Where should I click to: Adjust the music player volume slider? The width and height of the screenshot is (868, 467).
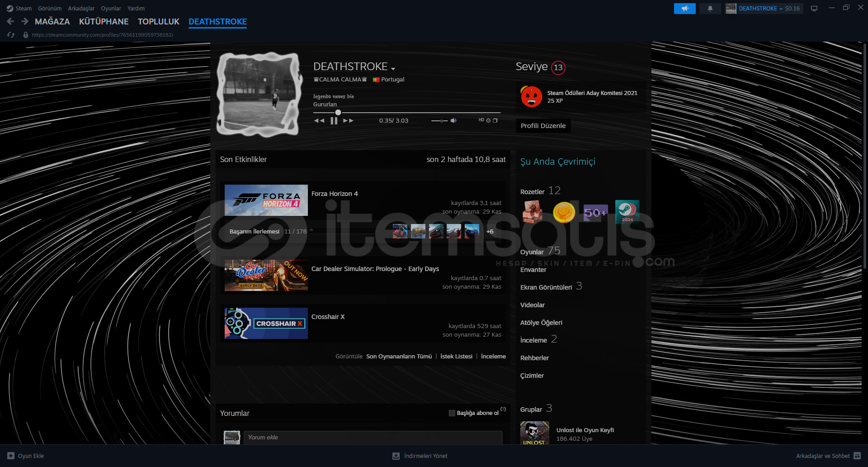tap(439, 121)
